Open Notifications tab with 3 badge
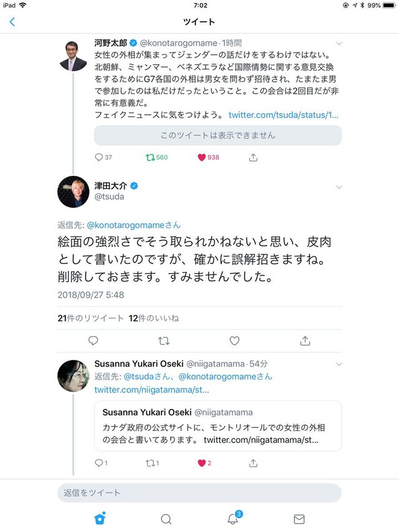The image size is (399, 532). click(x=234, y=518)
